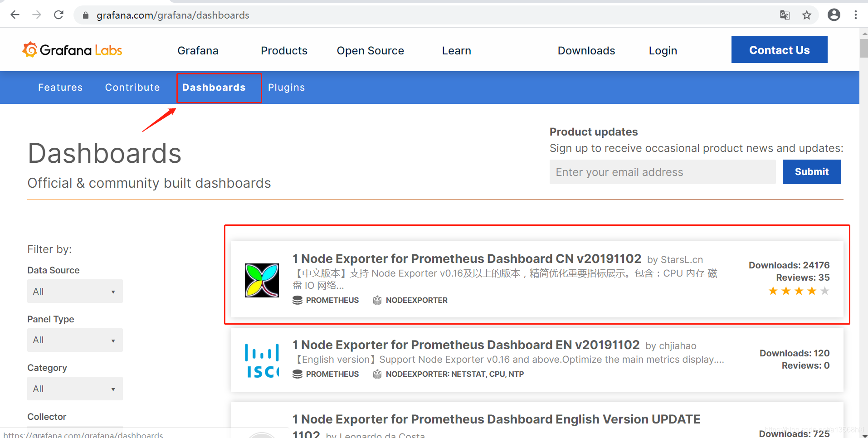Image resolution: width=868 pixels, height=438 pixels.
Task: Click the Prometheus icon on the EN dashboard listing
Action: [298, 374]
